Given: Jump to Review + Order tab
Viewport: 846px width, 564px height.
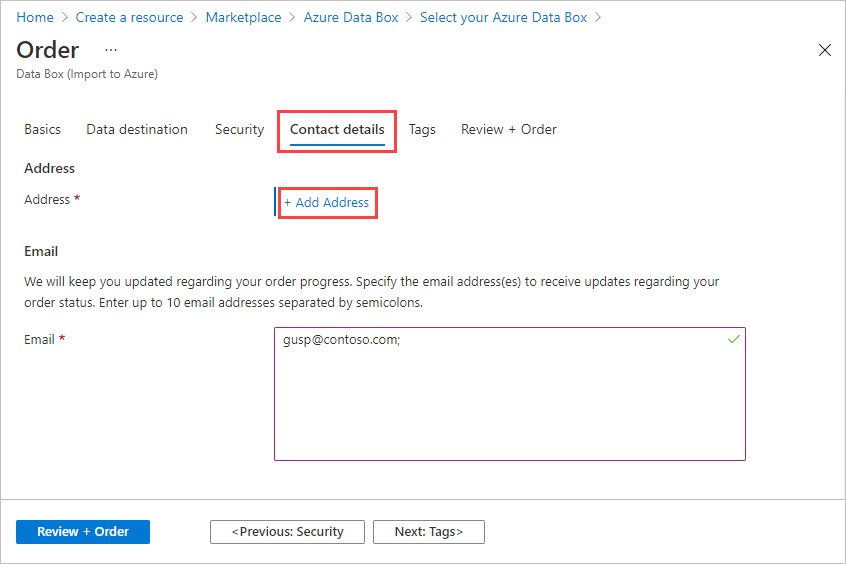Looking at the screenshot, I should [x=508, y=129].
